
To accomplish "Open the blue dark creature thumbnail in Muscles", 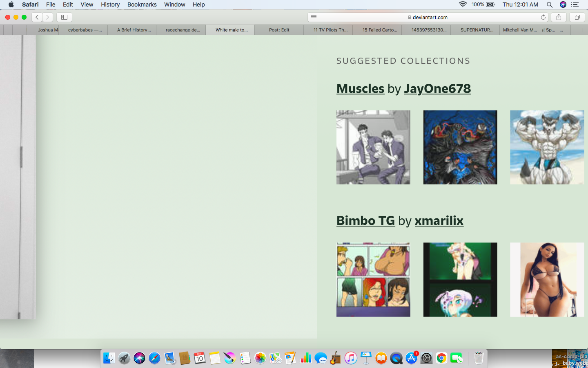I will (x=460, y=147).
